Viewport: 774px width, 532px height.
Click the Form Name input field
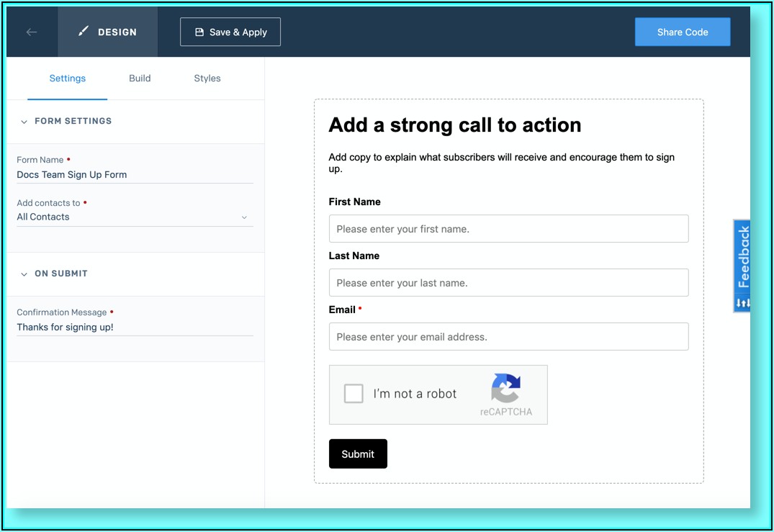pyautogui.click(x=135, y=174)
